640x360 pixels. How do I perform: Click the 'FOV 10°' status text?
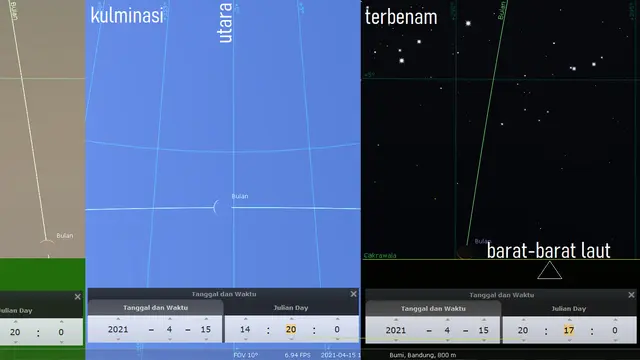[x=245, y=355]
